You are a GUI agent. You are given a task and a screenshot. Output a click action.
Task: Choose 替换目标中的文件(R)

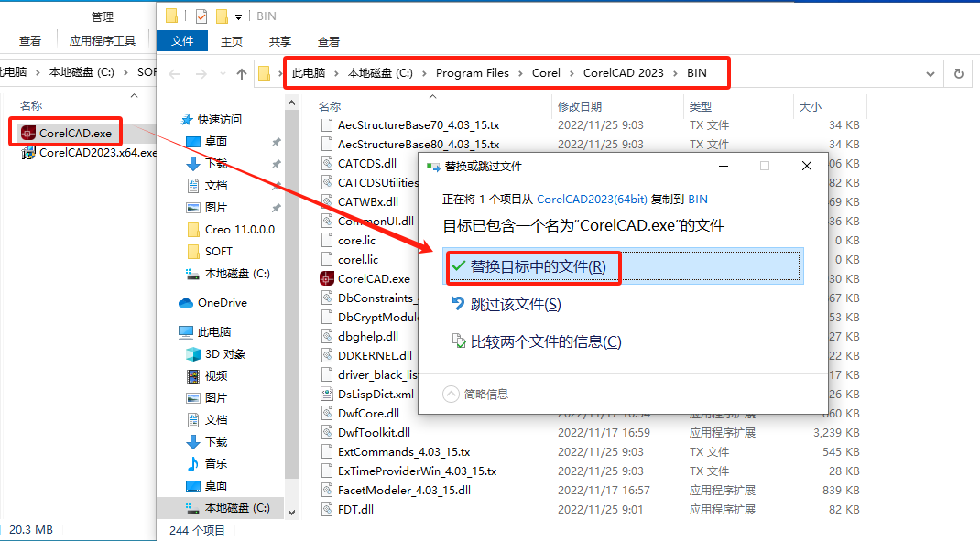pos(623,266)
